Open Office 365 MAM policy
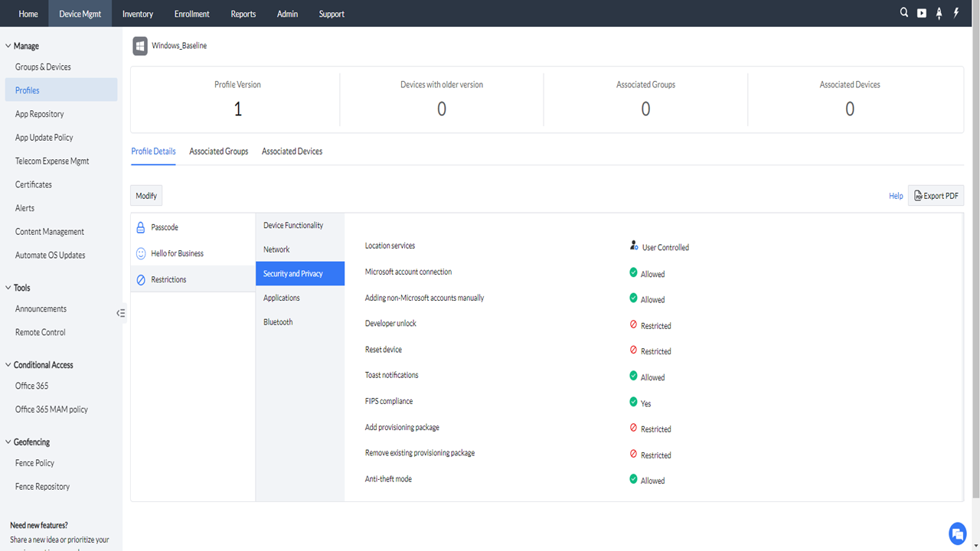This screenshot has height=551, width=980. (x=51, y=409)
